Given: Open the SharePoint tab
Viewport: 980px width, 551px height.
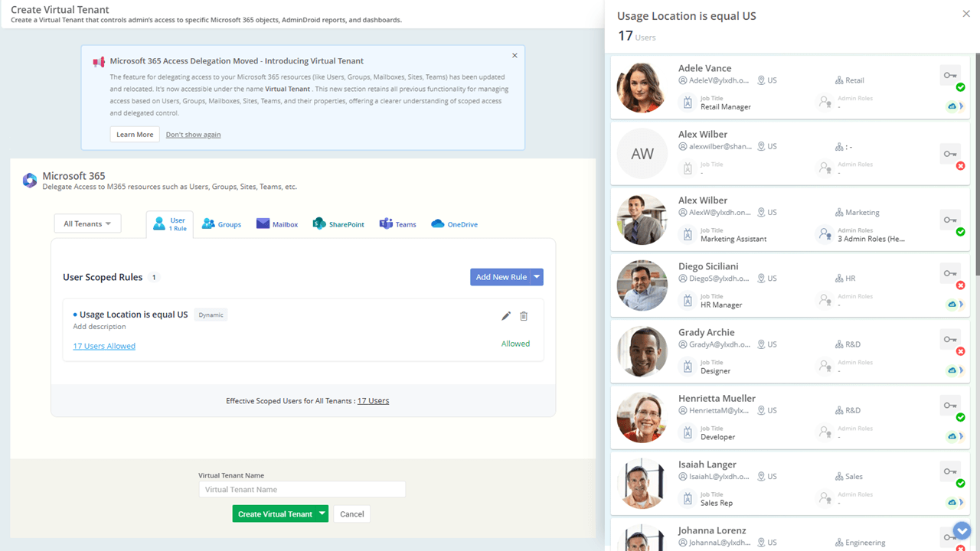Looking at the screenshot, I should (x=338, y=224).
